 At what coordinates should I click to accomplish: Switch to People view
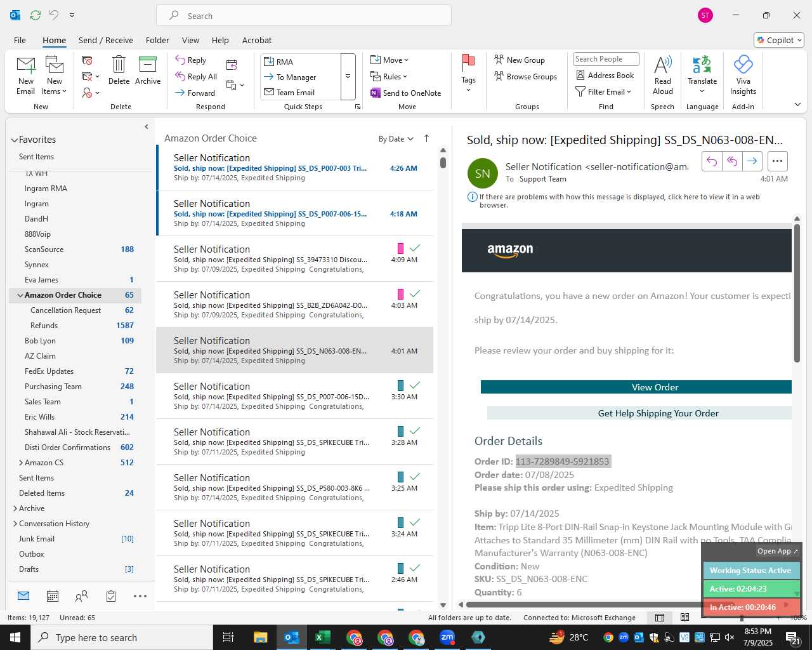pos(81,596)
